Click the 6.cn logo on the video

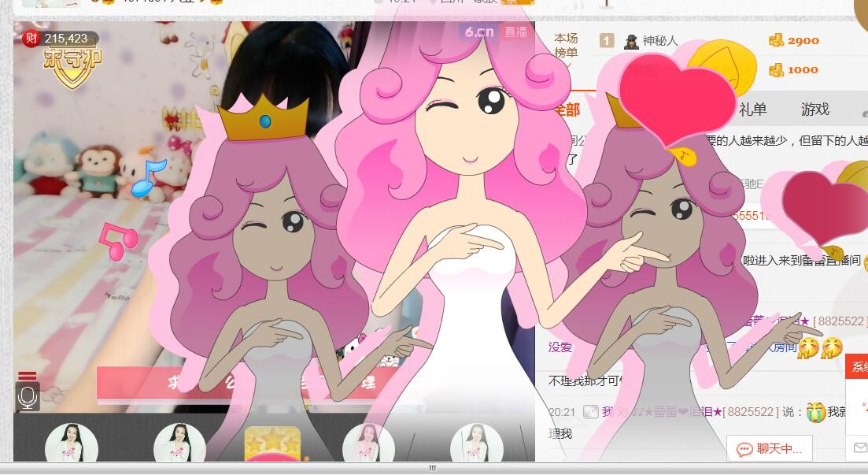pos(479,32)
